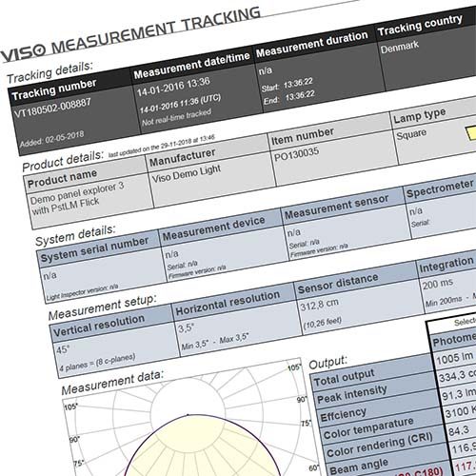
Task: Click the 'Color temparature' row label
Action: point(368,428)
